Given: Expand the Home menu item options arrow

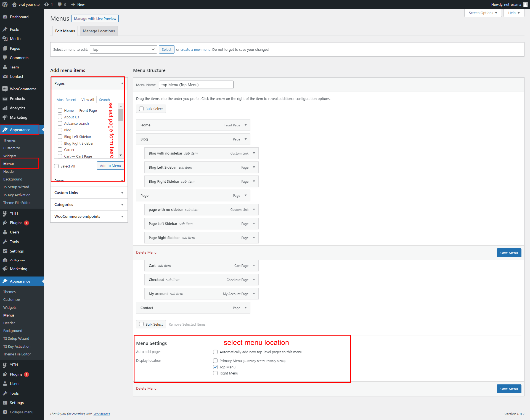Looking at the screenshot, I should pos(245,125).
